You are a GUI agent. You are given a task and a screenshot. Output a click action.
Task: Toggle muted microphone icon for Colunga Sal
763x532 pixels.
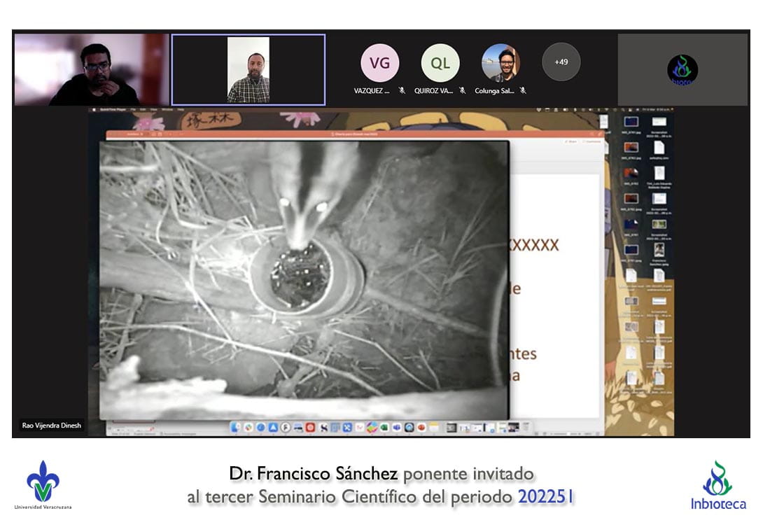coord(523,91)
